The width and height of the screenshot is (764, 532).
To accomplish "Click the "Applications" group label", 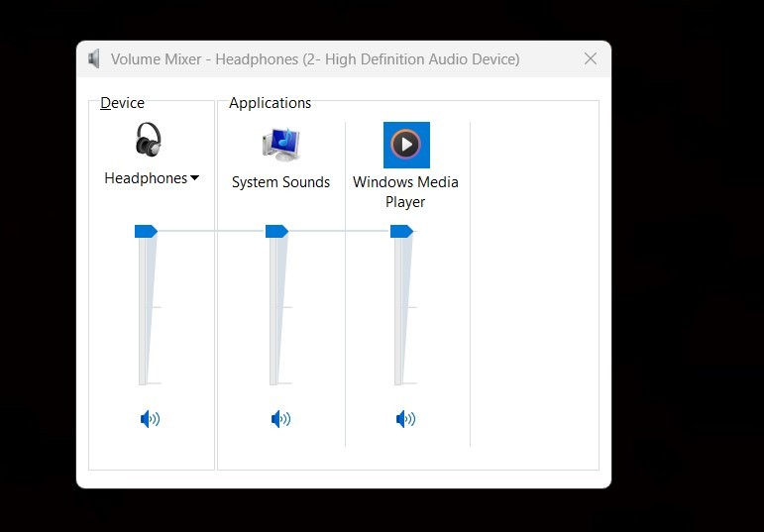I will 270,103.
